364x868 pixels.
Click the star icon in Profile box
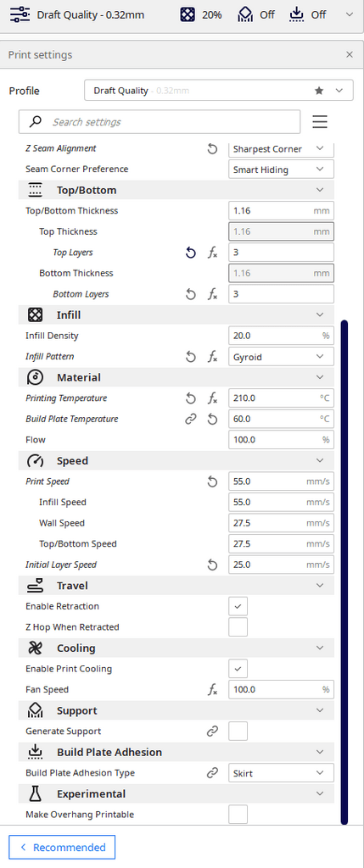point(319,90)
